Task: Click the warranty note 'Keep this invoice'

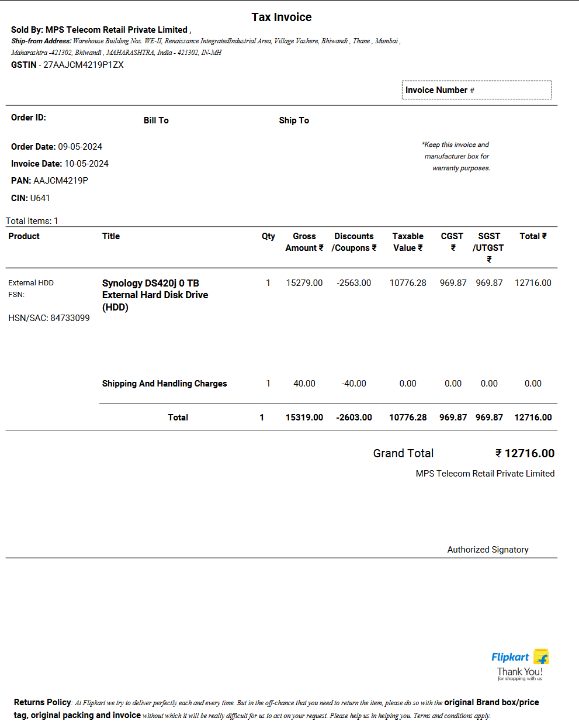Action: tap(456, 156)
